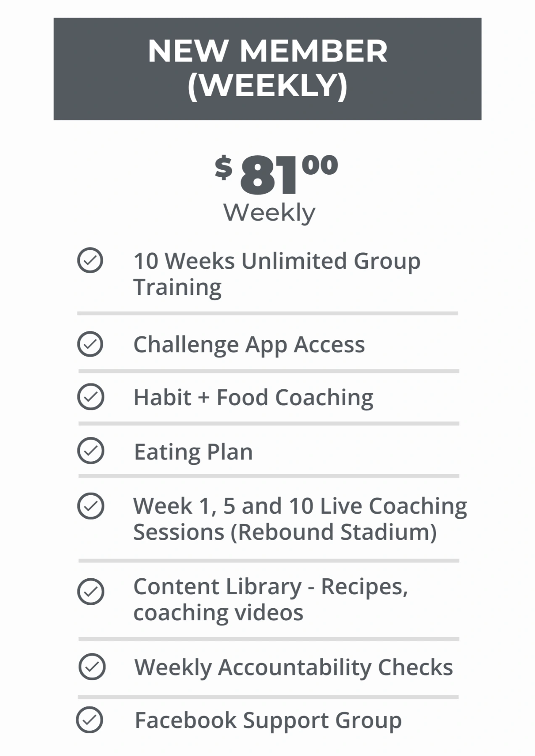
Task: Click checkmark icon next to Challenge App Access
Action: [x=90, y=344]
